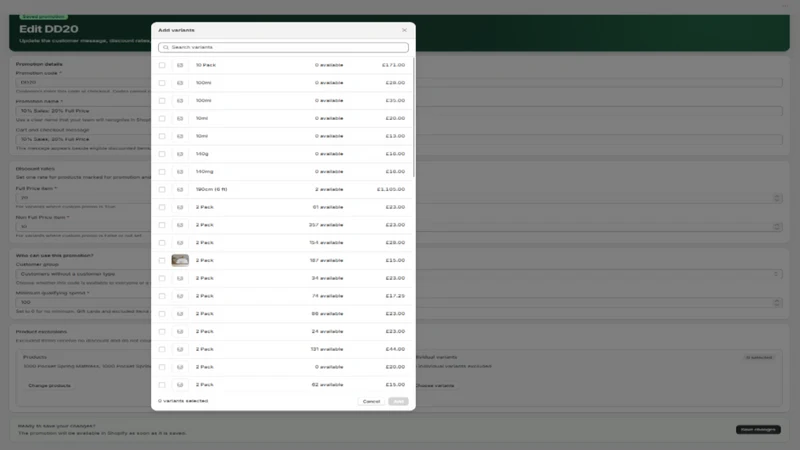Select checkbox for 2 Pack priced £44.00
This screenshot has height=450, width=800.
click(x=162, y=349)
